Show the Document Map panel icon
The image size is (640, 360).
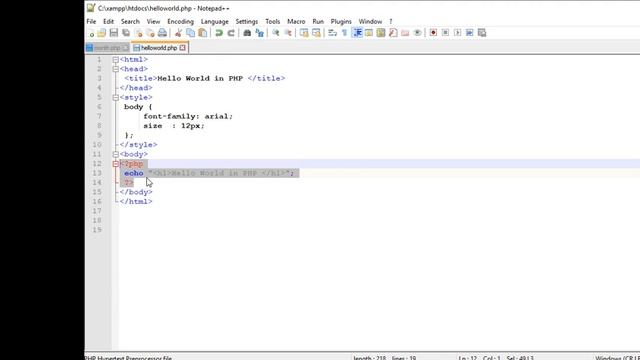(x=381, y=33)
